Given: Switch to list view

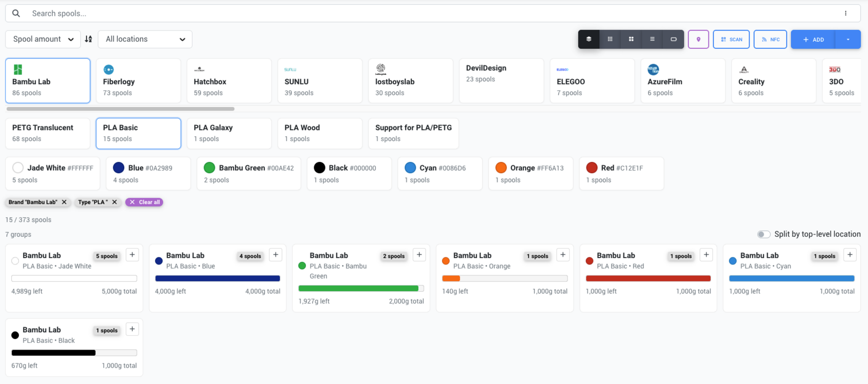Looking at the screenshot, I should pos(652,39).
